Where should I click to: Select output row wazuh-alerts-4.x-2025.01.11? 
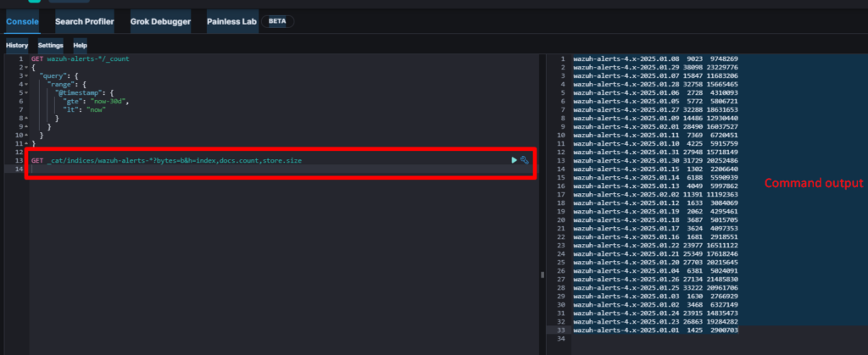655,135
